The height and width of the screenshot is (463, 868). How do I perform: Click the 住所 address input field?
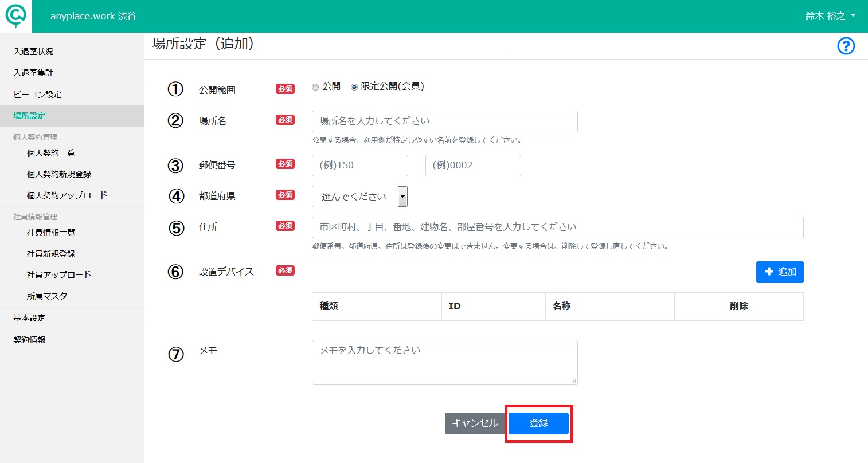[558, 227]
